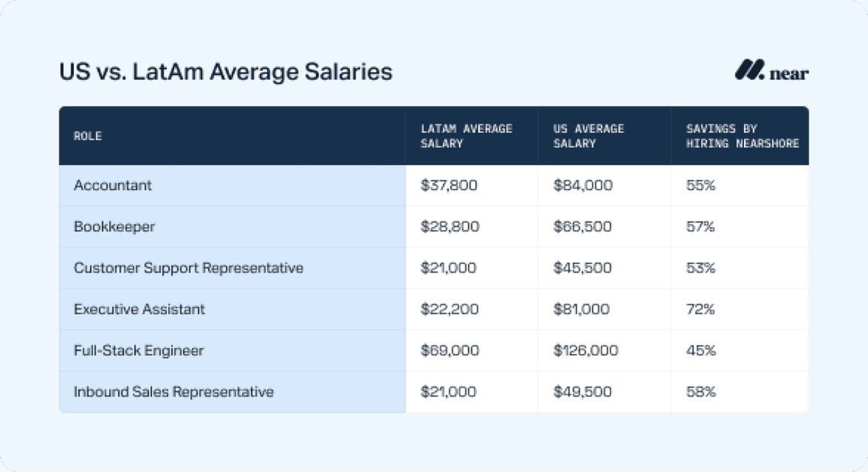Click the Executive Assistant row label
This screenshot has width=868, height=472.
(x=139, y=309)
